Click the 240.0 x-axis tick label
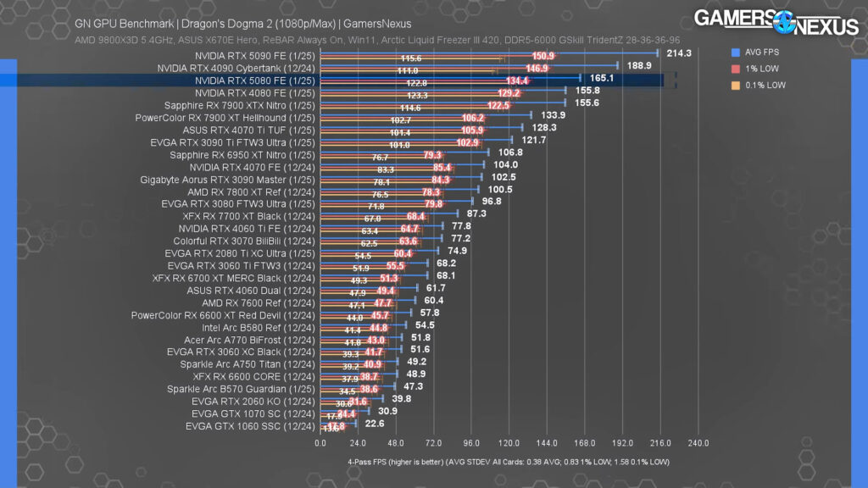Screen dimensions: 868x488 coord(698,444)
